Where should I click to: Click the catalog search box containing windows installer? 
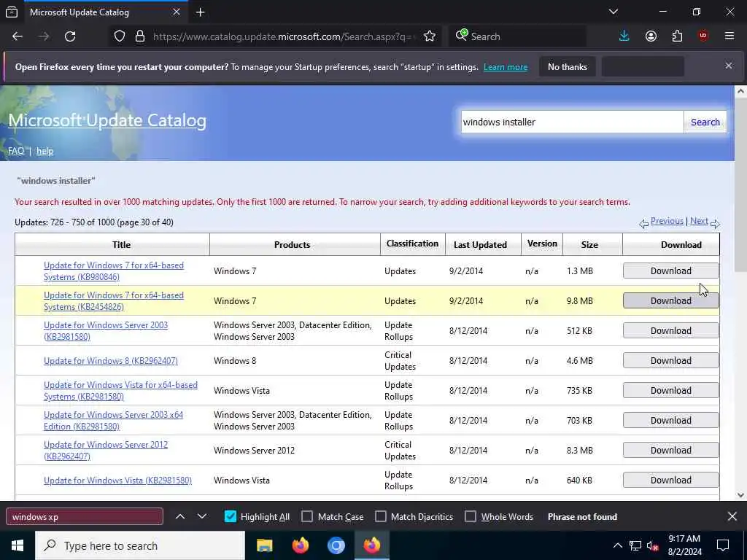[x=572, y=122]
